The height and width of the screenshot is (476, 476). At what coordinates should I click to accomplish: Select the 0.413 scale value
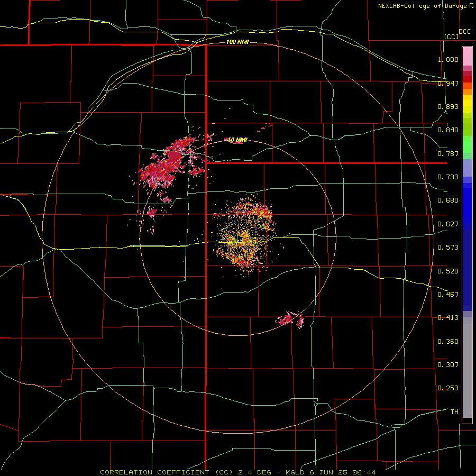pos(448,318)
